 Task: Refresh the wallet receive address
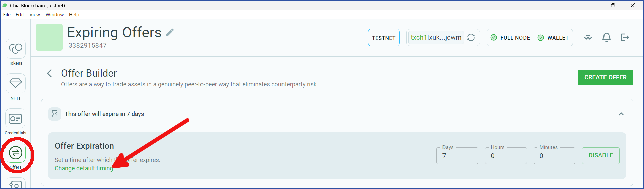pos(471,37)
